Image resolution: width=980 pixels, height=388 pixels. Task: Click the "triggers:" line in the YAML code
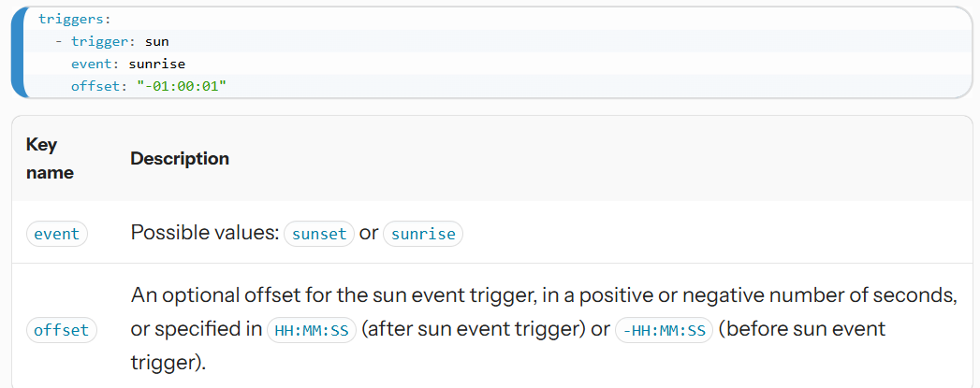(68, 19)
